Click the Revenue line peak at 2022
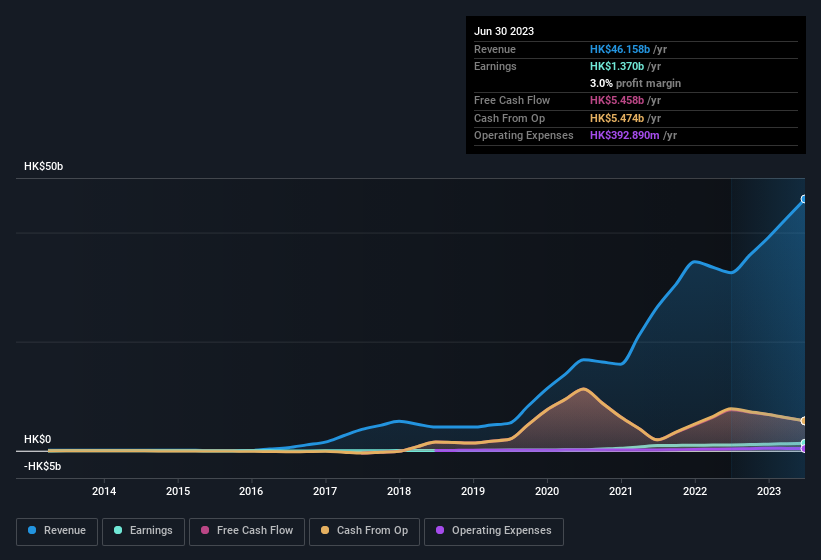This screenshot has height=560, width=821. pos(694,261)
